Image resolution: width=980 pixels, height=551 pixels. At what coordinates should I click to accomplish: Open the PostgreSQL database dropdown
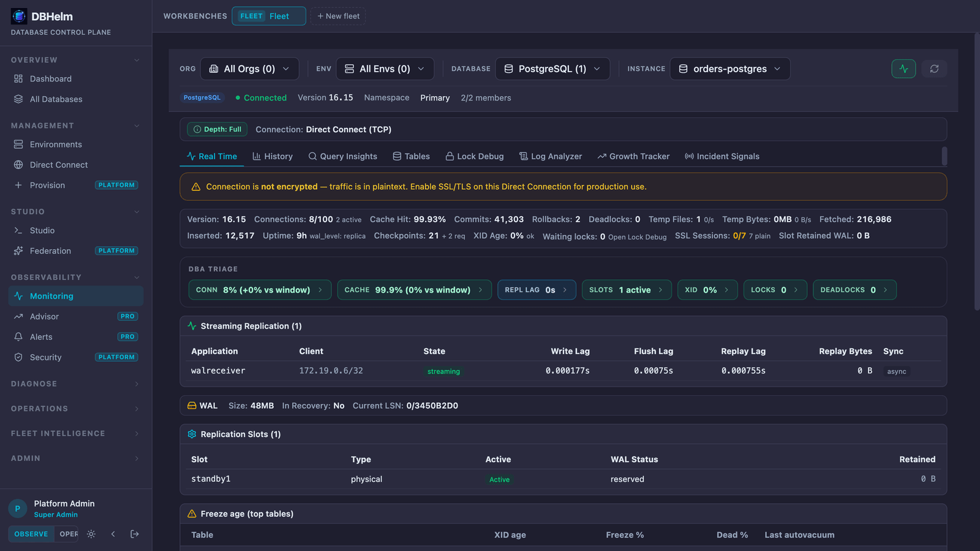pos(553,69)
